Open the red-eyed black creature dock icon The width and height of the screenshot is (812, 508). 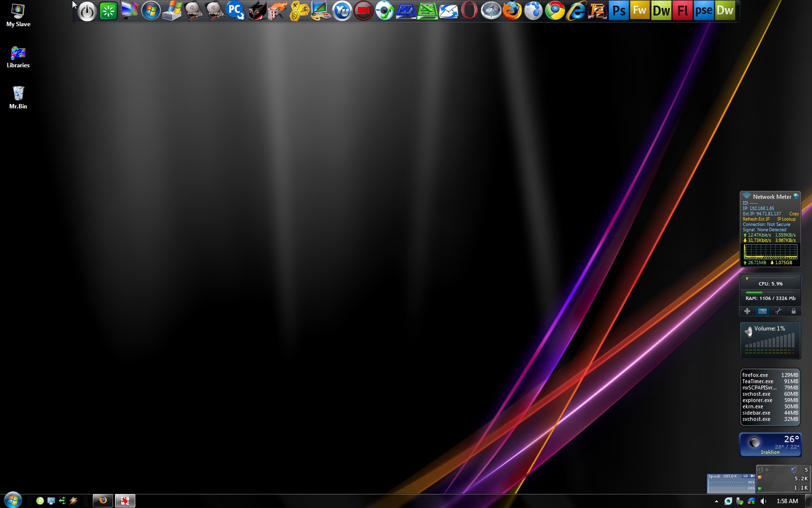pos(257,11)
